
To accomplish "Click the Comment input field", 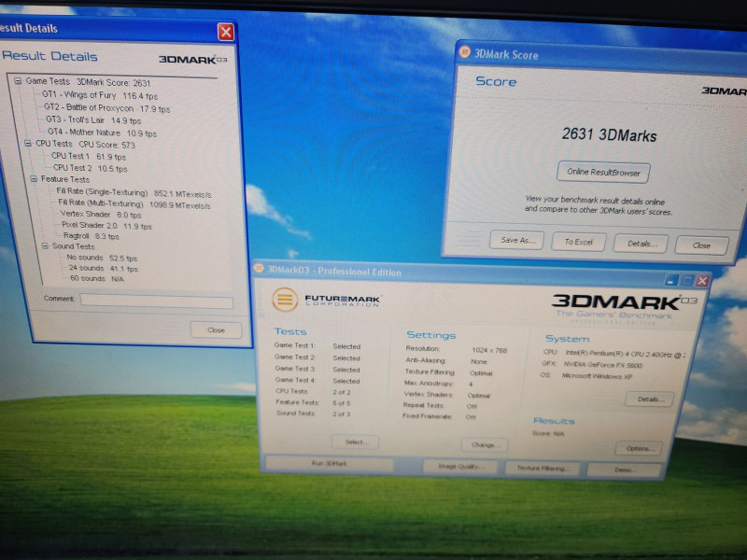I will point(156,301).
